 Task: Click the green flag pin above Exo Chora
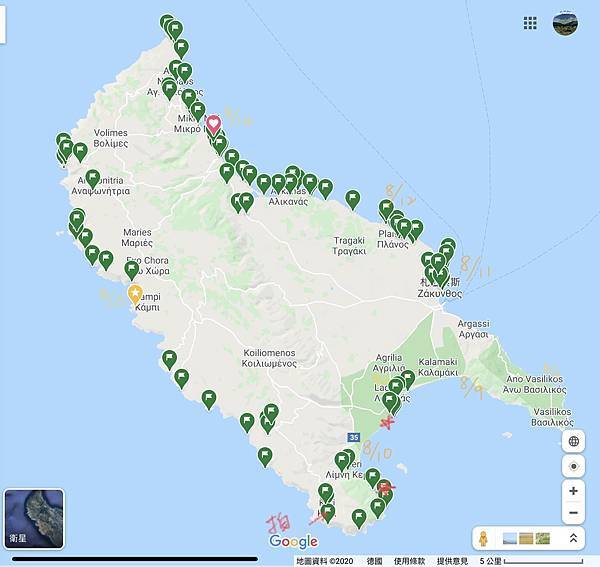(132, 270)
